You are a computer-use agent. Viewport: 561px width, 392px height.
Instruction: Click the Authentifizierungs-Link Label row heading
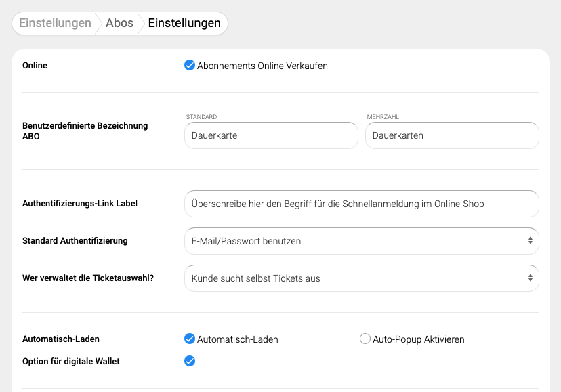click(80, 204)
